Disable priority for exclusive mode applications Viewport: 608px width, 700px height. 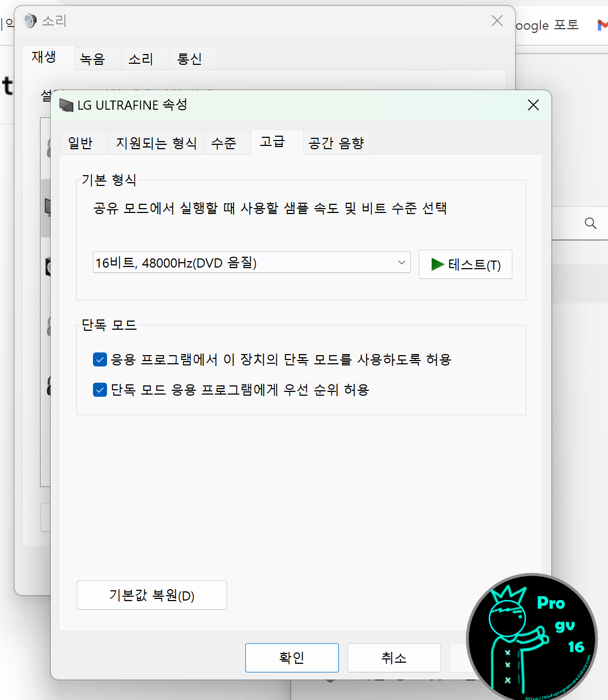pyautogui.click(x=99, y=390)
